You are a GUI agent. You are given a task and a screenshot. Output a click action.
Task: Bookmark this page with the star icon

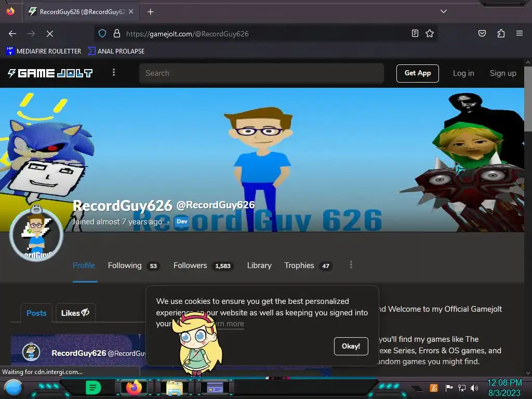pyautogui.click(x=430, y=33)
